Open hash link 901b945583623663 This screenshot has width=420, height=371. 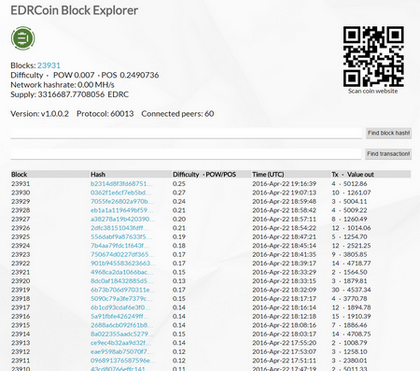pyautogui.click(x=123, y=263)
